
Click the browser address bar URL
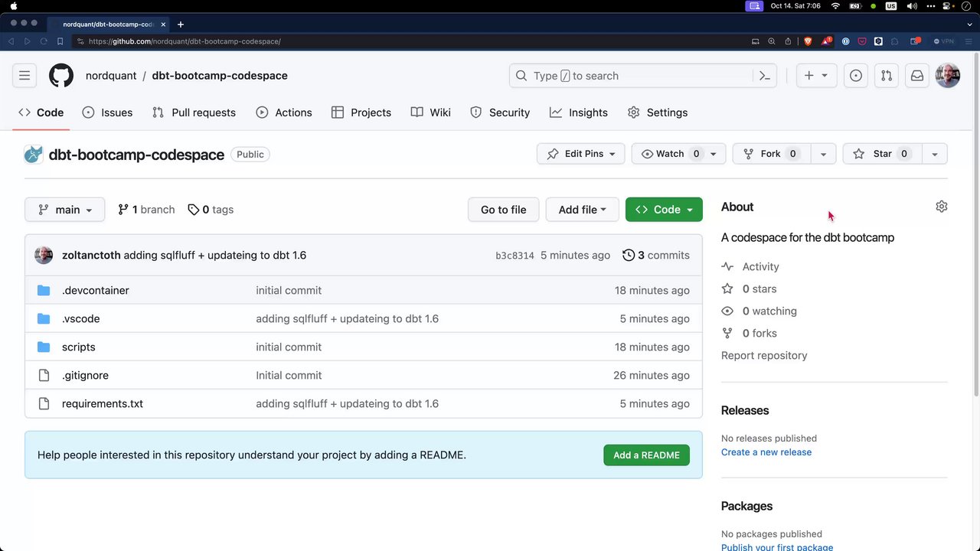click(x=185, y=41)
